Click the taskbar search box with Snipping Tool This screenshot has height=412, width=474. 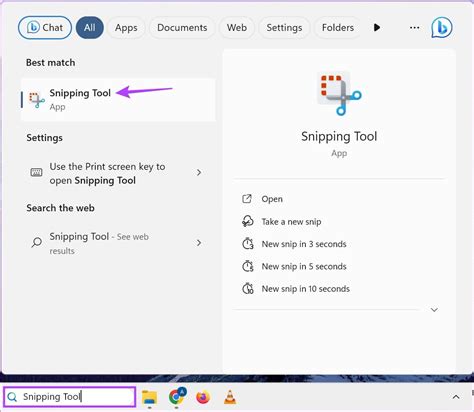click(70, 397)
